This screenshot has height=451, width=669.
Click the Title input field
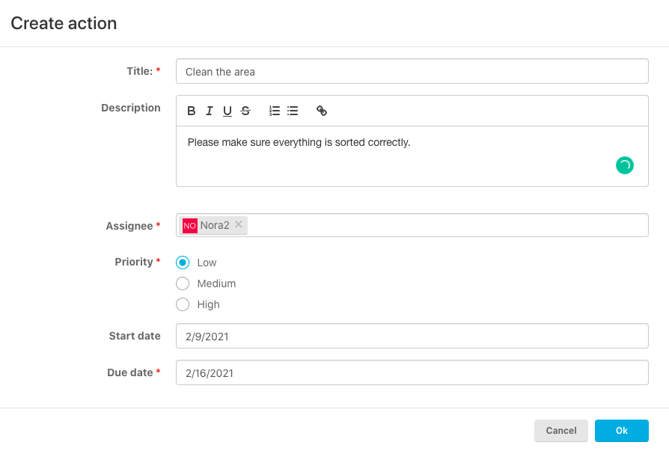coord(412,71)
